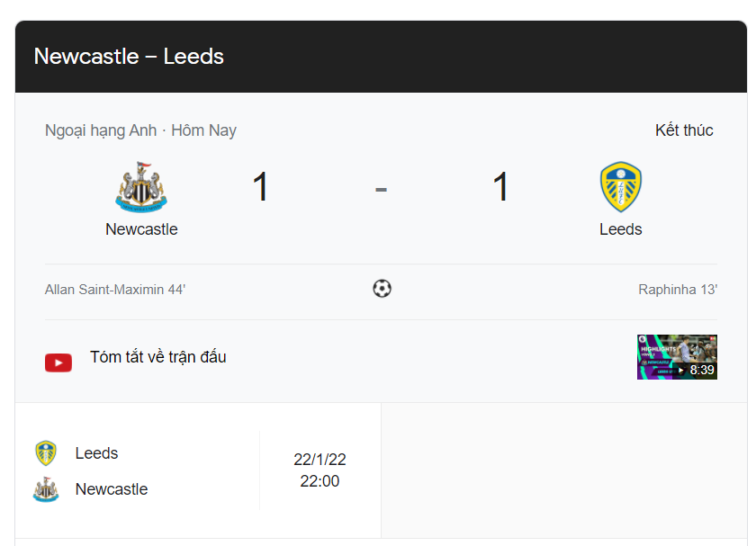
Task: Click small Leeds crest in upcoming fixture
Action: pos(46,453)
